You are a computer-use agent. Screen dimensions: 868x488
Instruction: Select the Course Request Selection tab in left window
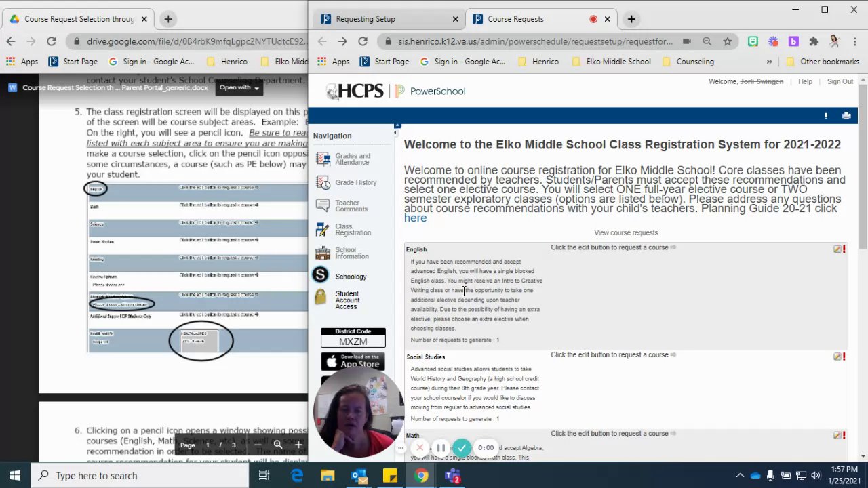pyautogui.click(x=79, y=19)
